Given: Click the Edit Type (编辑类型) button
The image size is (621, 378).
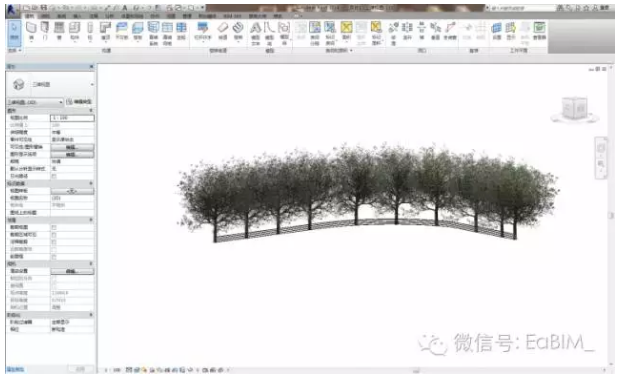Looking at the screenshot, I should coord(79,102).
